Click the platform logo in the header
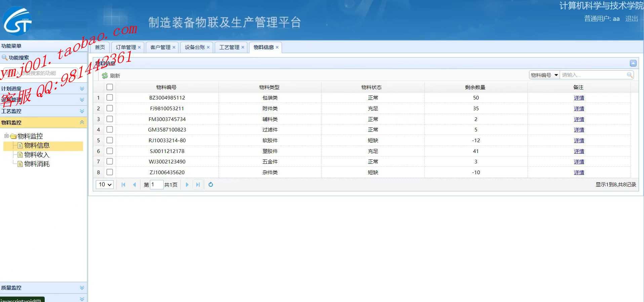The height and width of the screenshot is (302, 644). (17, 21)
